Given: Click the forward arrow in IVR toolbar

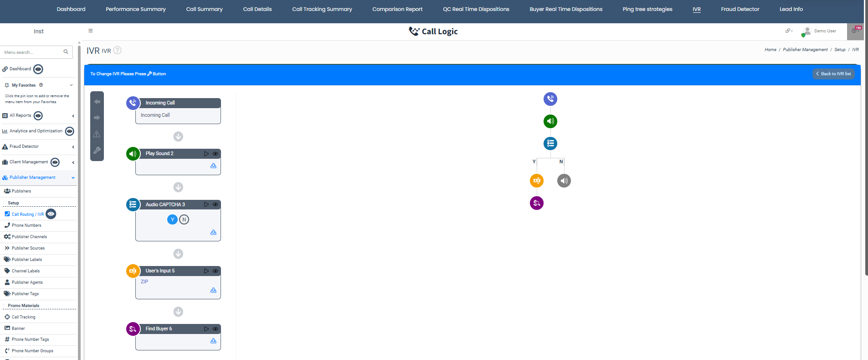Looking at the screenshot, I should point(97,118).
